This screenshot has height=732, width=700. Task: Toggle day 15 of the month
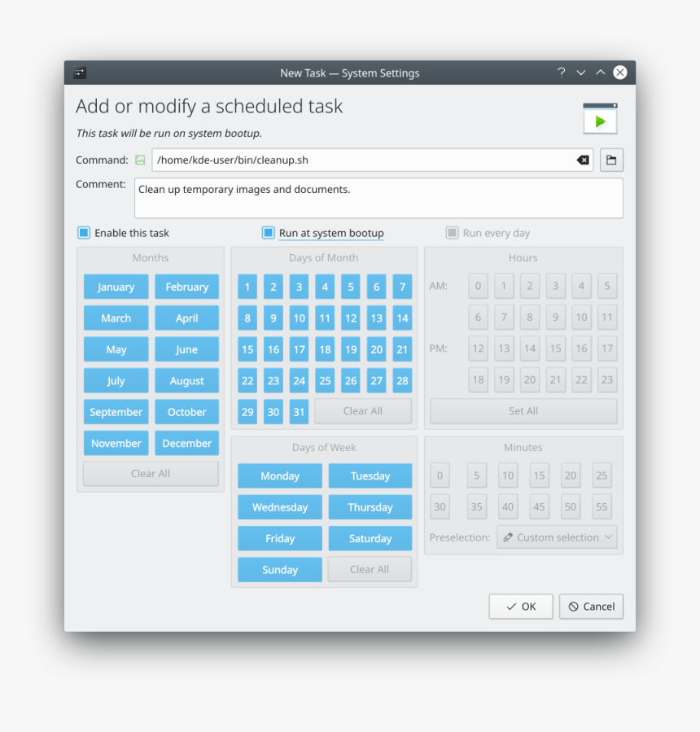[x=247, y=349]
